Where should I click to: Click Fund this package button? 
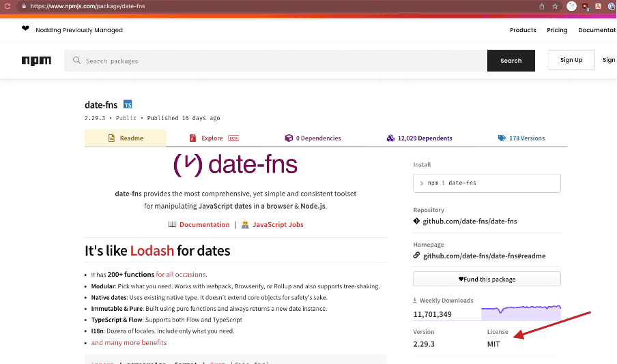(487, 279)
